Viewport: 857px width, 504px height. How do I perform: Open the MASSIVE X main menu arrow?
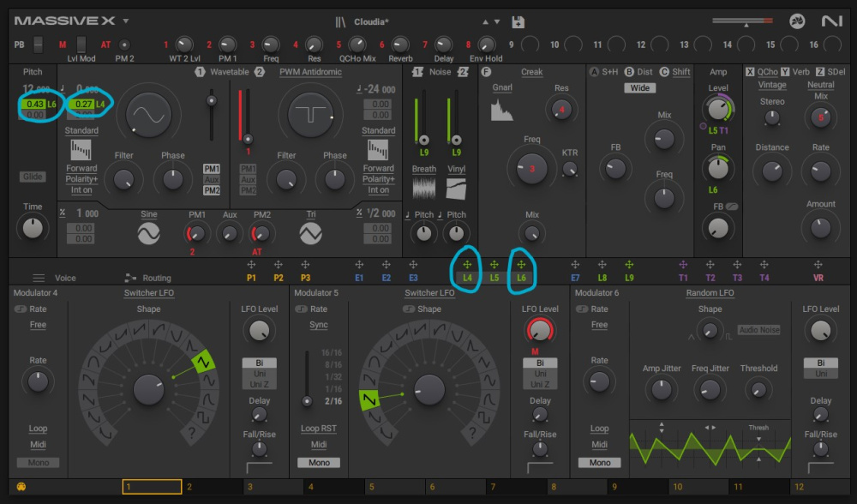coord(126,21)
